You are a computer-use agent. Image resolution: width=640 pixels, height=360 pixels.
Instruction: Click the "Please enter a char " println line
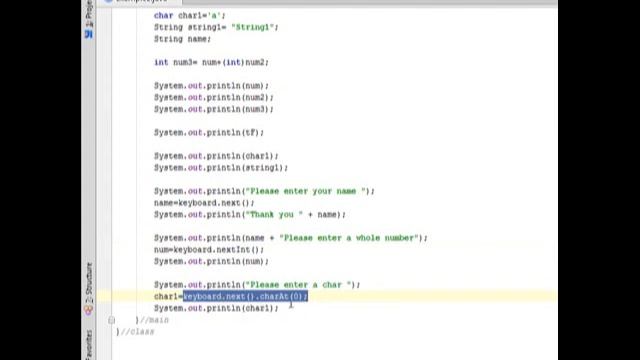(257, 285)
